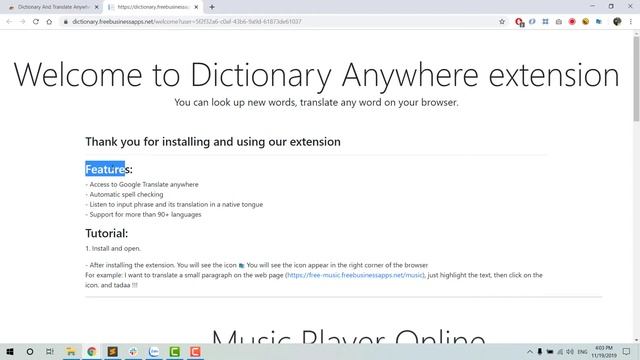This screenshot has height=360, width=640.
Task: Open the Dictionary Anywhere blue extension icon
Action: (599, 21)
